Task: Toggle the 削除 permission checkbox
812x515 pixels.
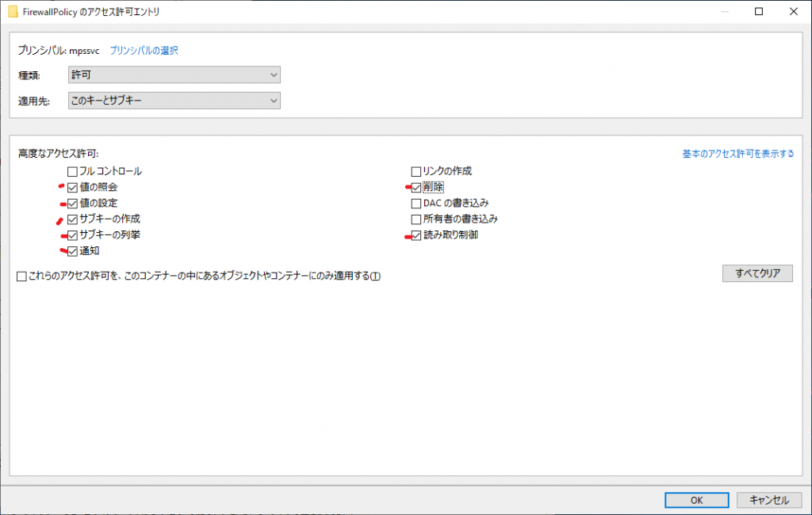Action: coord(416,187)
